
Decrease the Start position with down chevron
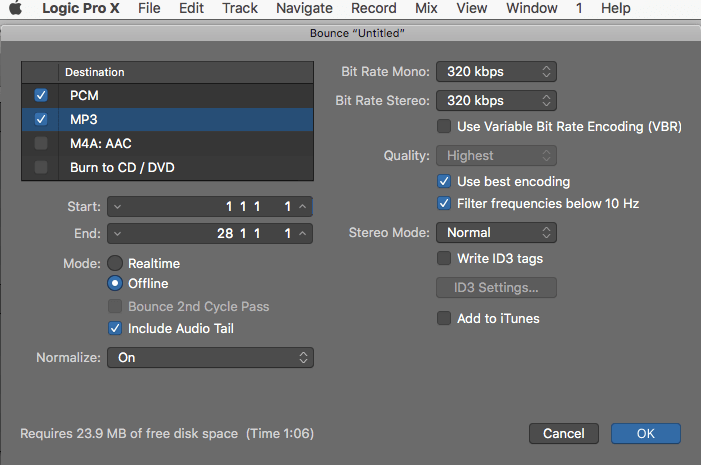[x=117, y=207]
